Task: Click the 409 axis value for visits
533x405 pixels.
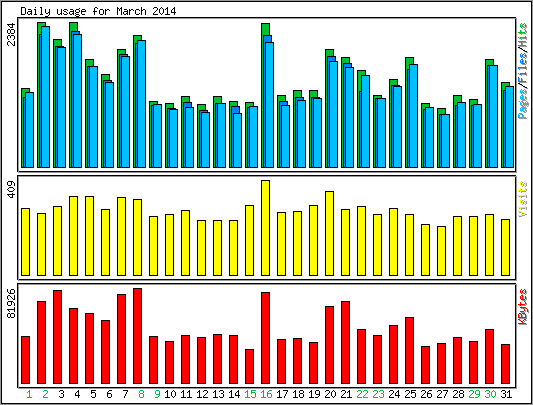Action: click(12, 190)
